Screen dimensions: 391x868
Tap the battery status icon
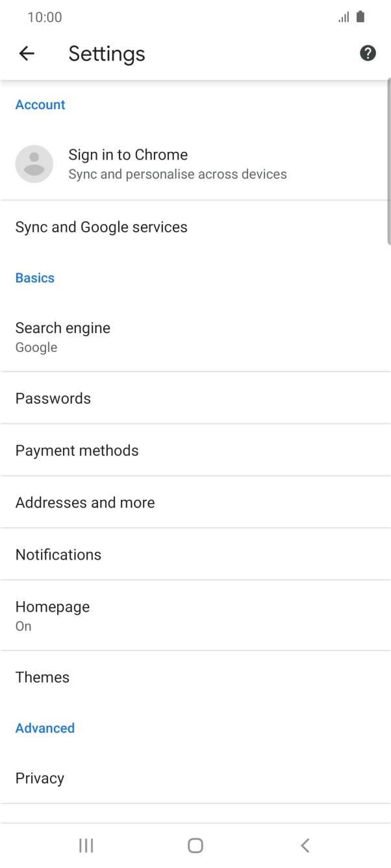click(360, 17)
